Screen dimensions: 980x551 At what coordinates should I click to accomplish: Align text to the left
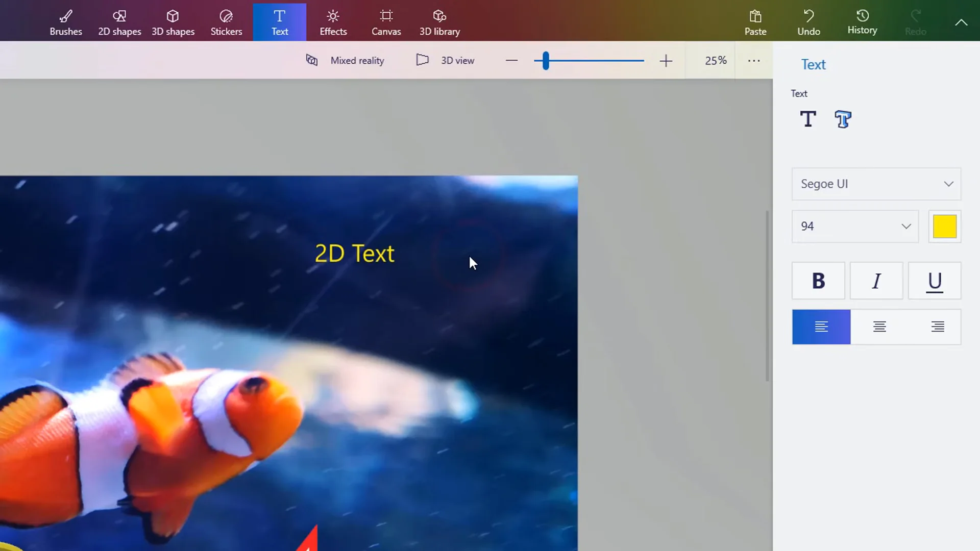click(x=821, y=327)
